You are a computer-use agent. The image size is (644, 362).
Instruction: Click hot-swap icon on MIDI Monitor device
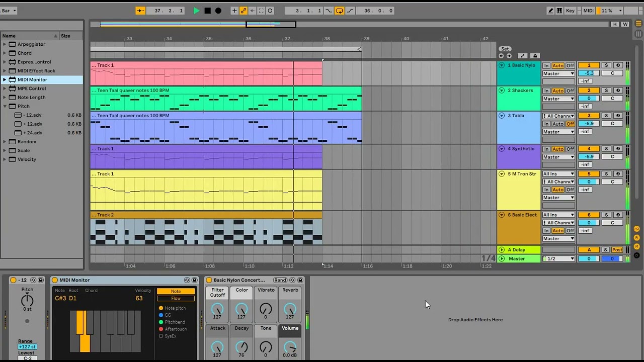pos(187,280)
